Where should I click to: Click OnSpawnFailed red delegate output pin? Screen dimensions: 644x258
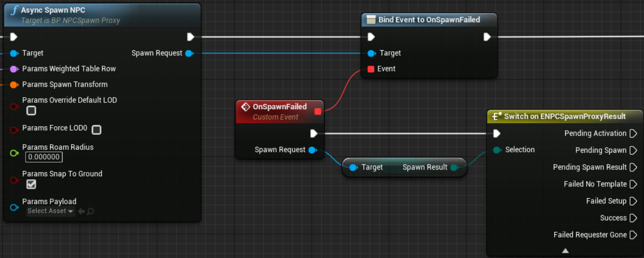317,112
